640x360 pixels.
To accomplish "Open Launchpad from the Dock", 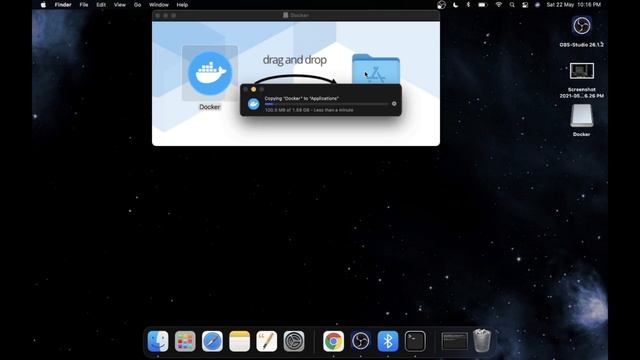I will point(185,341).
